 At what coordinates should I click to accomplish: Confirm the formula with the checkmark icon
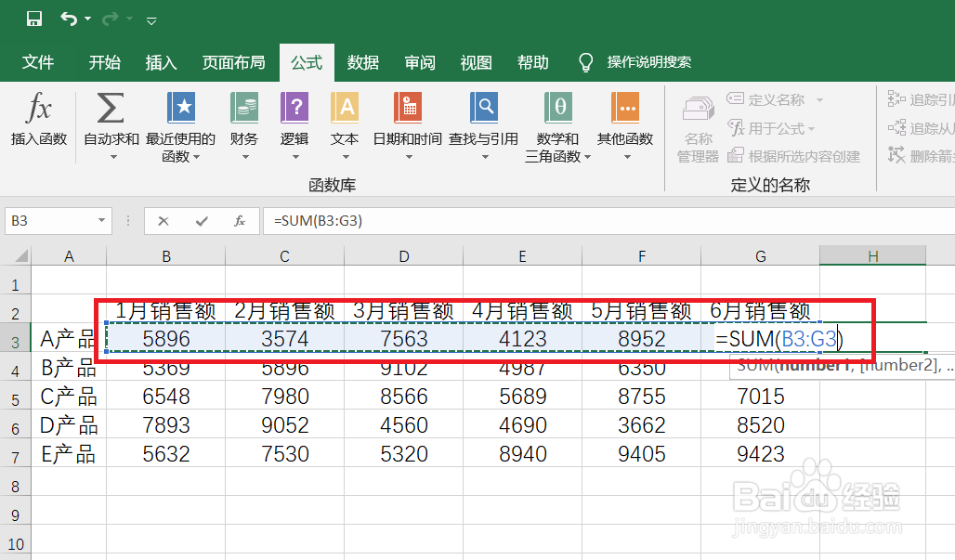pyautogui.click(x=202, y=221)
